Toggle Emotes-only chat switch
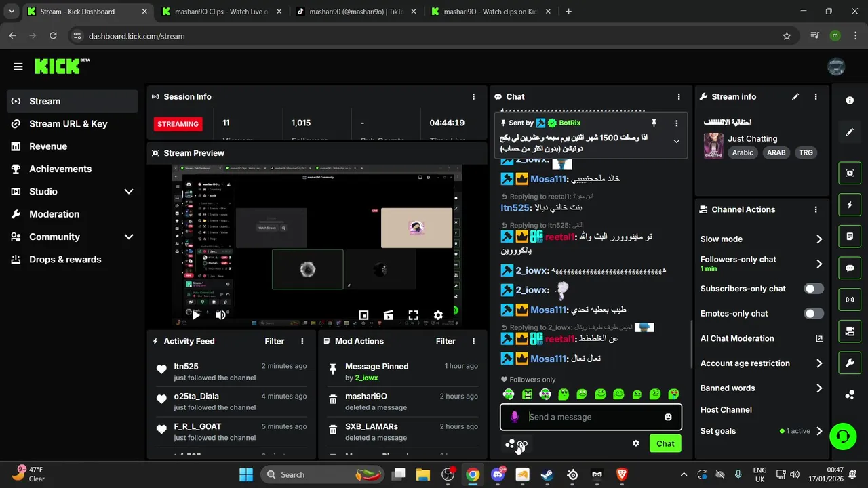Screen dimensions: 868x488 click(x=814, y=314)
